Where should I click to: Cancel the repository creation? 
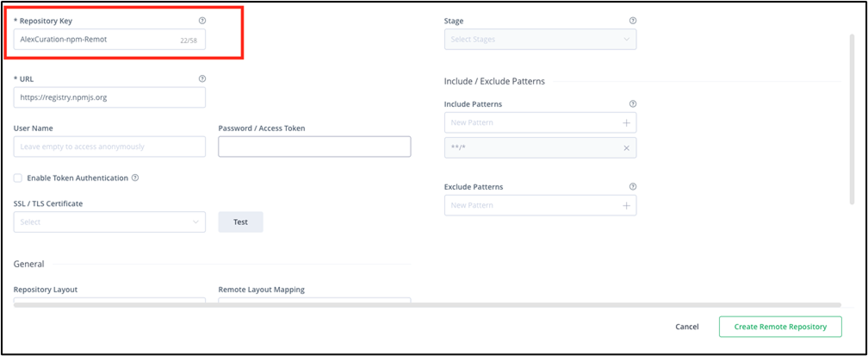[686, 327]
